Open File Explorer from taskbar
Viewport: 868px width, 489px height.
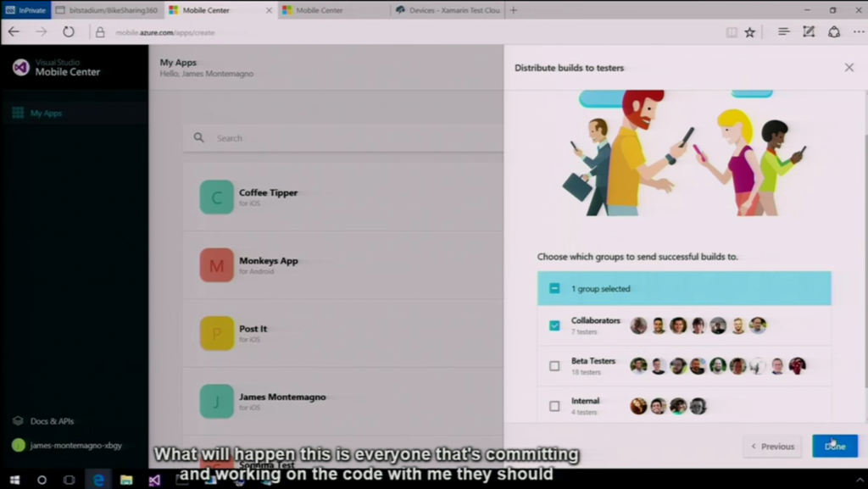click(x=126, y=480)
